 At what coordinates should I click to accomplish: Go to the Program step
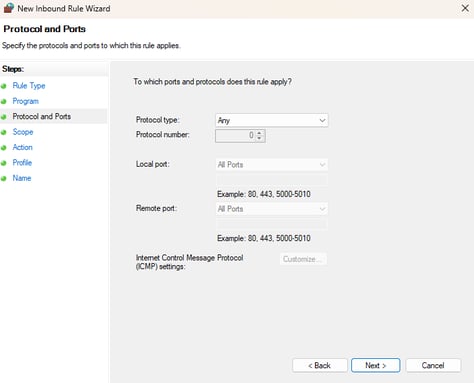pos(25,101)
